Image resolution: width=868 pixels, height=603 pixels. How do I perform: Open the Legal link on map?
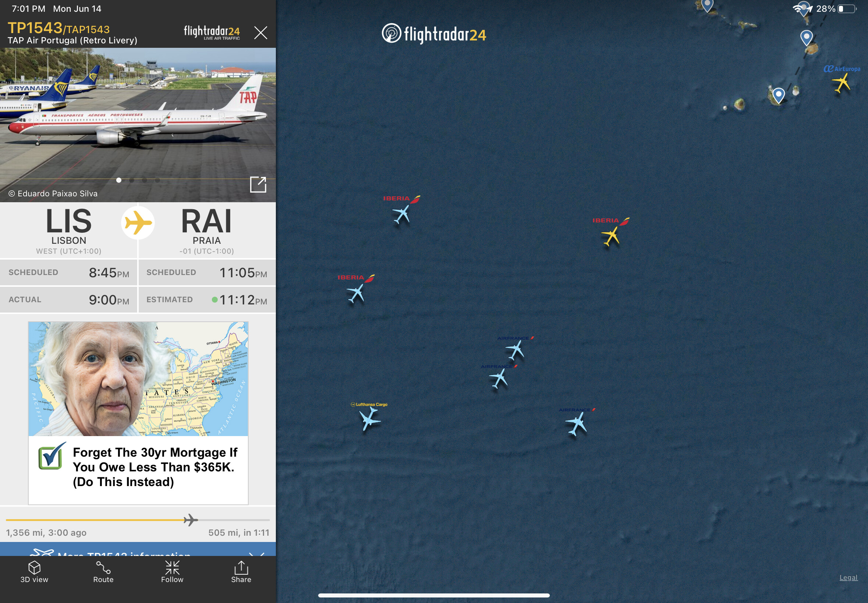click(x=849, y=577)
